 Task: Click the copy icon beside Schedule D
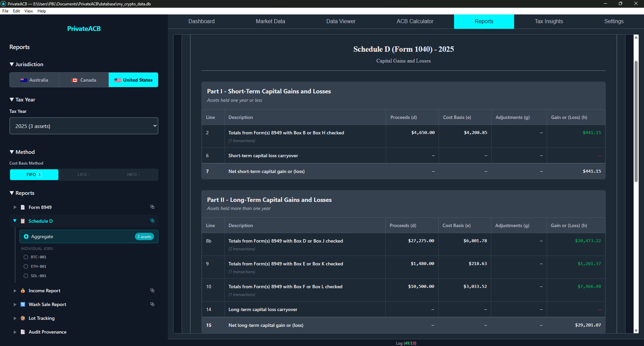(x=152, y=221)
